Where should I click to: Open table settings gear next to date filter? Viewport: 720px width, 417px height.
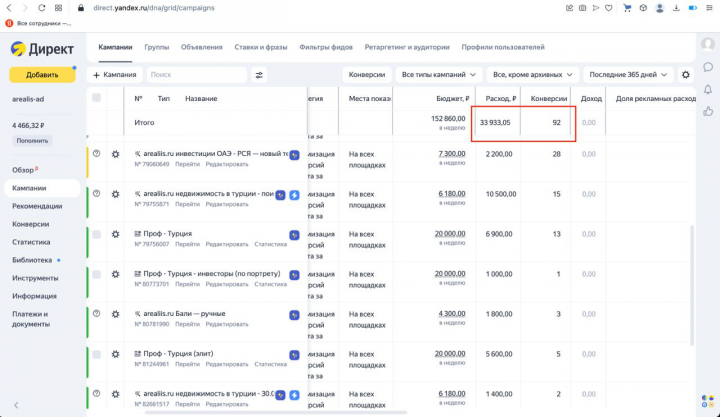[x=685, y=75]
